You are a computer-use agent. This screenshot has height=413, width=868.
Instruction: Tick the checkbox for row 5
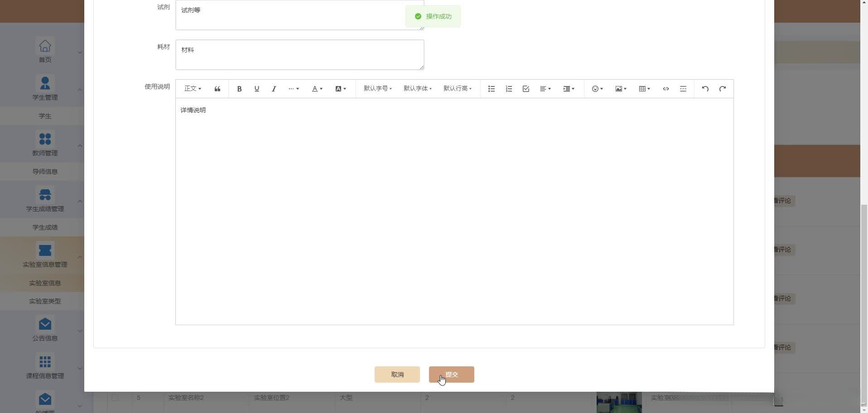[x=115, y=398]
